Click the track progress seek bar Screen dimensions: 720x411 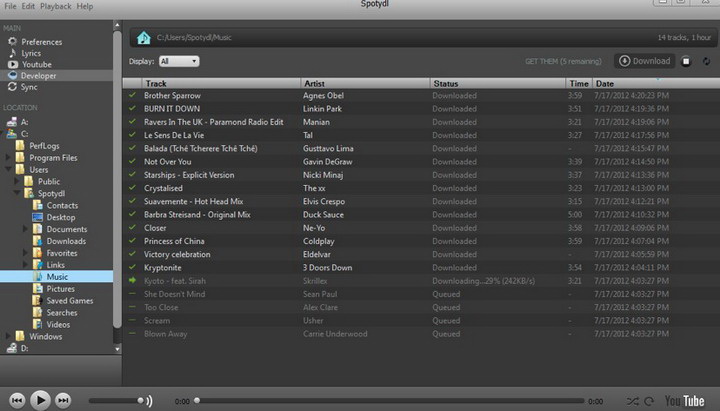[390, 400]
